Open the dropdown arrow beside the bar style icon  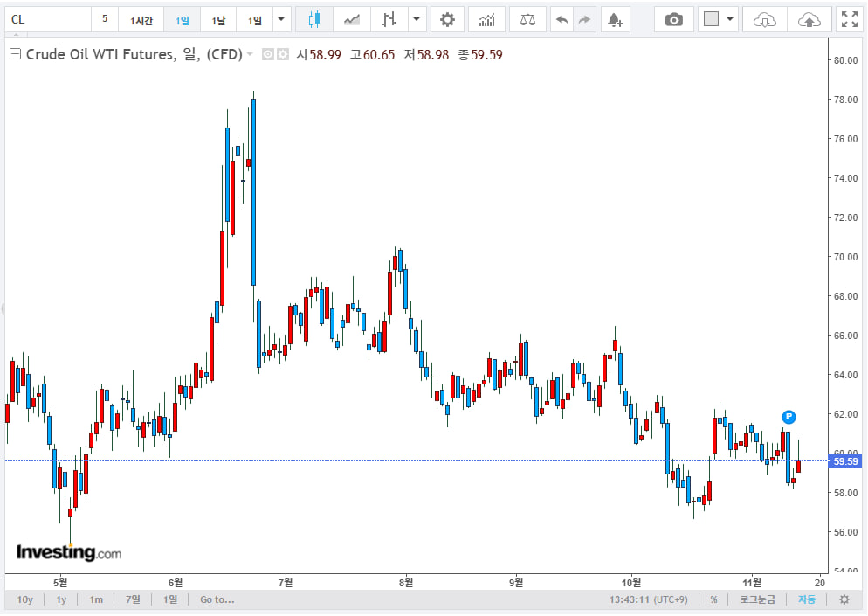pyautogui.click(x=417, y=19)
